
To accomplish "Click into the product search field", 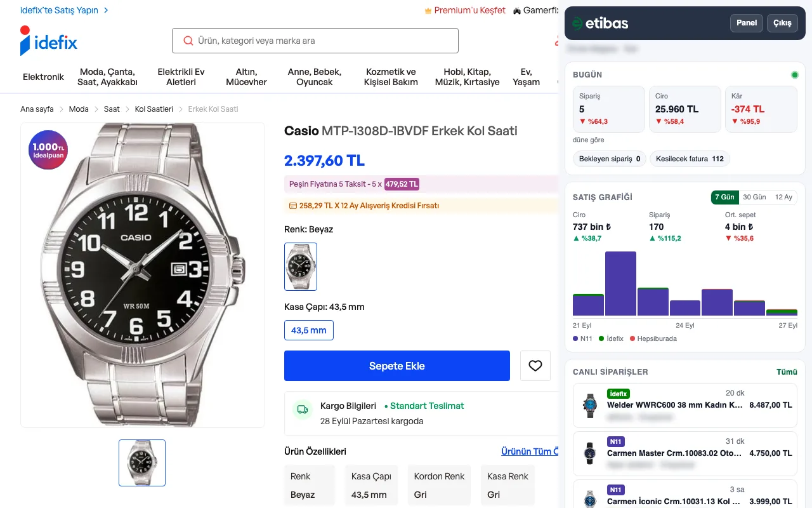I will (x=315, y=41).
